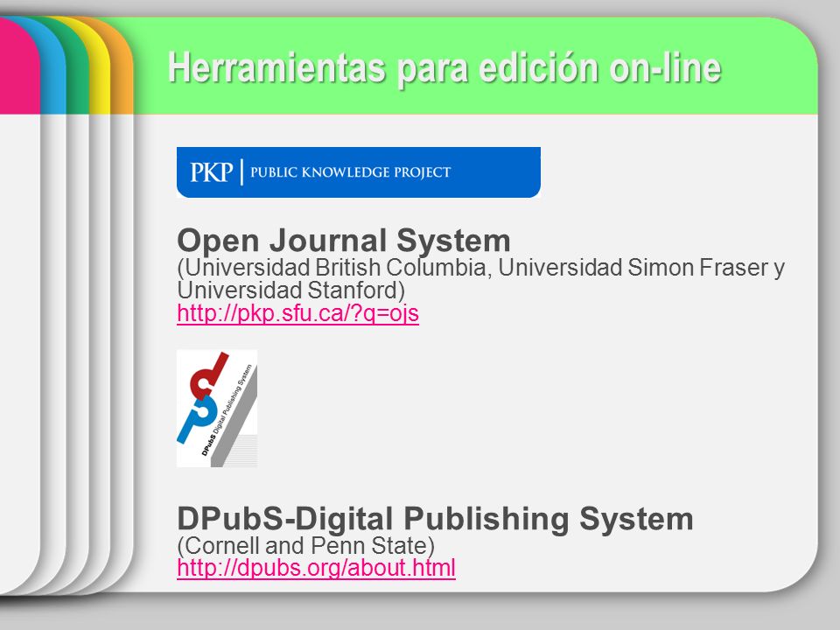This screenshot has width=840, height=630.
Task: Click the text "Universidad Stanford)"
Action: coord(290,290)
